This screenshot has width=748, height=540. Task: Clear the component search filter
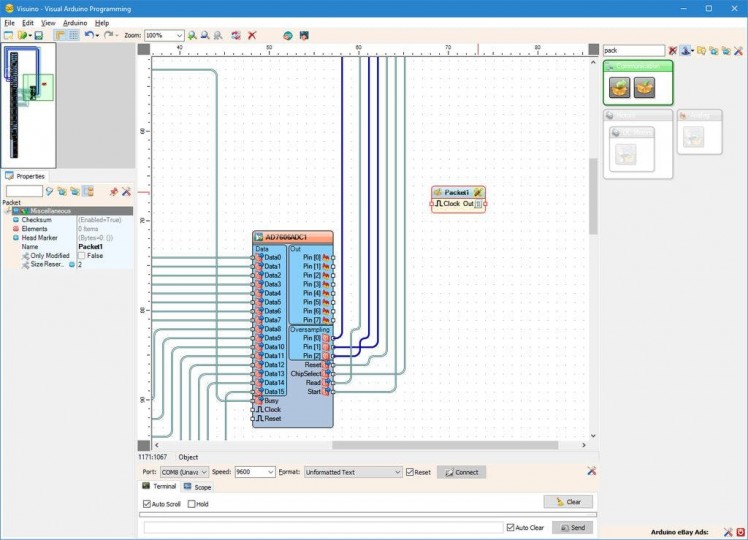672,50
